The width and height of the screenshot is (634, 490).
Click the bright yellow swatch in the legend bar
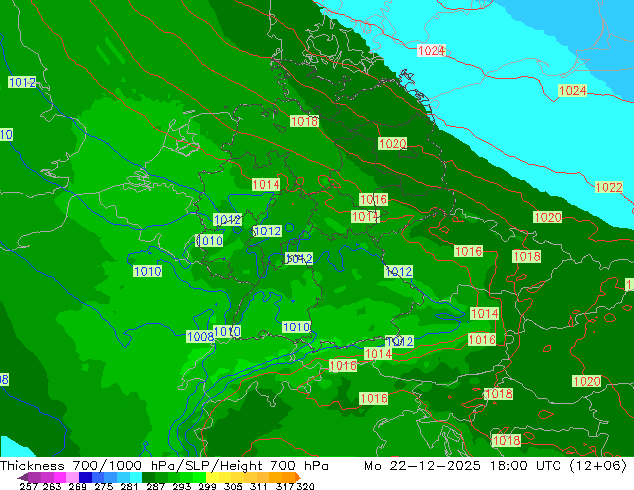212,477
